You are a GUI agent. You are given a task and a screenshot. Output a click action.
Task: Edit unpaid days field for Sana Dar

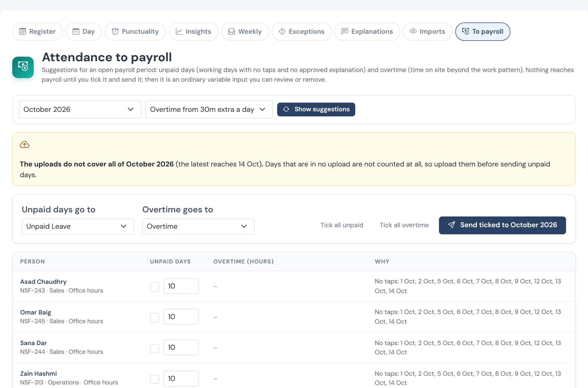click(x=181, y=347)
